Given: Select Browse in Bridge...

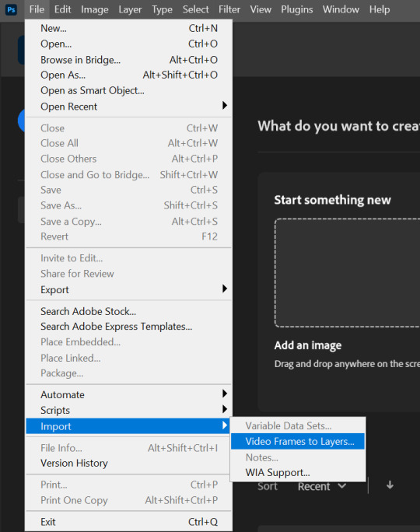Looking at the screenshot, I should point(128,60).
